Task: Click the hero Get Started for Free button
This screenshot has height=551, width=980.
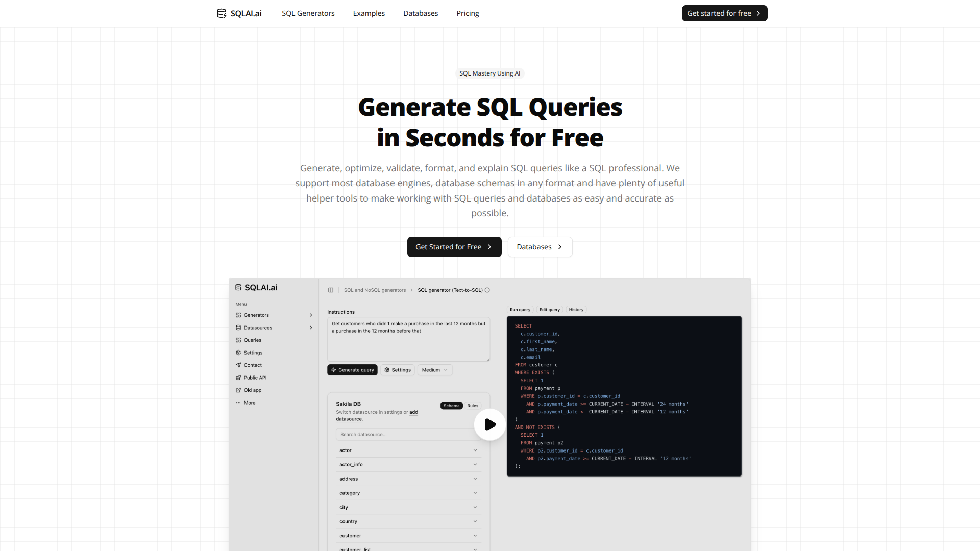Action: (454, 247)
